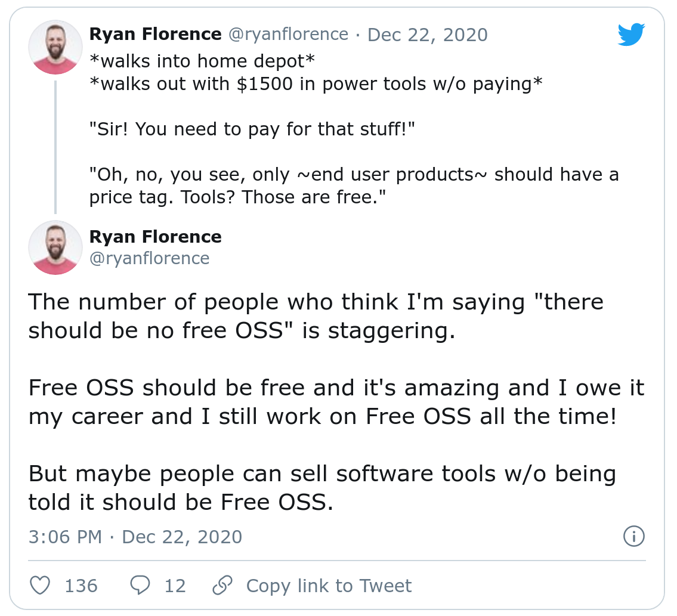
Task: Click Ryan Florence's avatar on parent tweet
Action: click(x=55, y=47)
